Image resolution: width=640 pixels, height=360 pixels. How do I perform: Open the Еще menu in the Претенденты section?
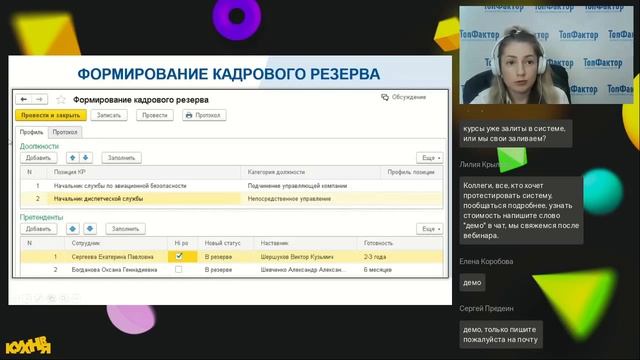pos(430,229)
